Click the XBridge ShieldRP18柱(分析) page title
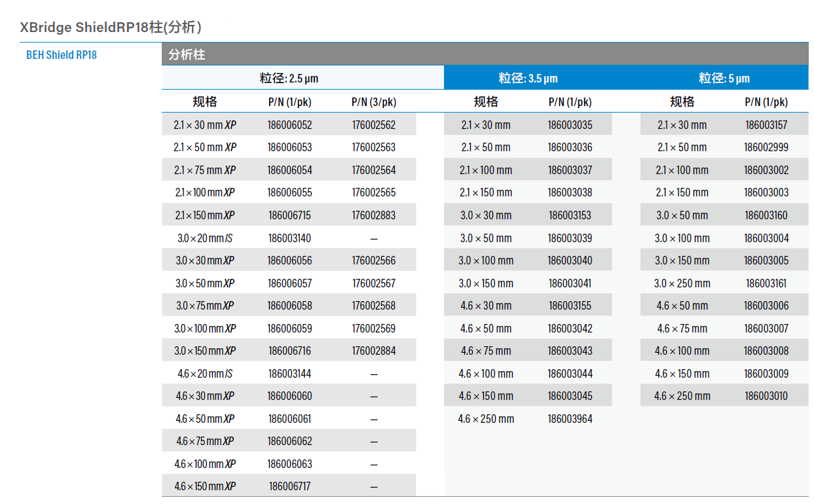 pos(111,27)
